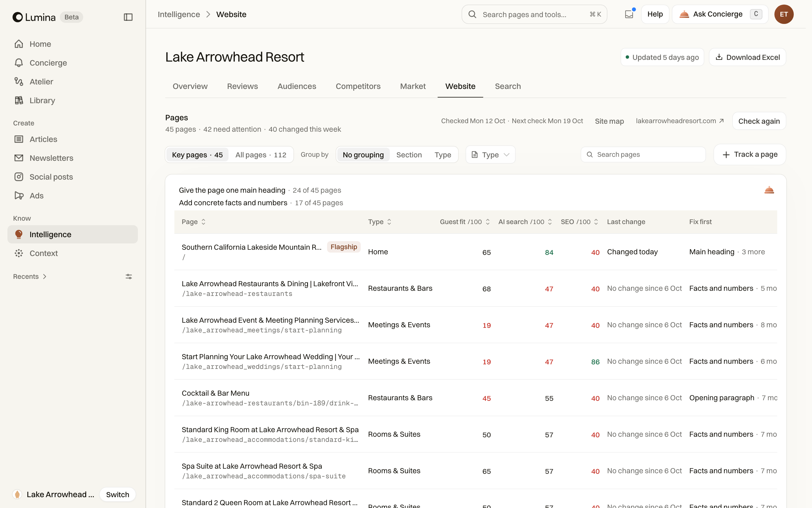Sort by SEO score
This screenshot has width=812, height=508.
pyautogui.click(x=579, y=222)
